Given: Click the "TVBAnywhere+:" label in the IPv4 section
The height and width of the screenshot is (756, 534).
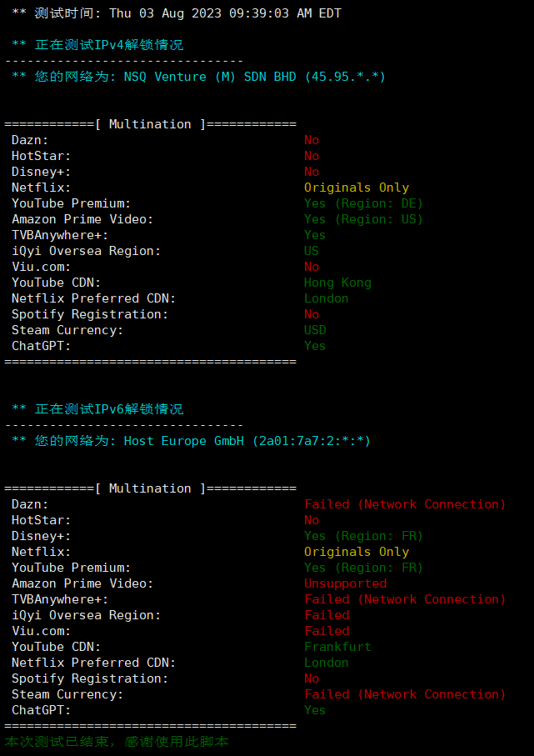Looking at the screenshot, I should tap(60, 235).
